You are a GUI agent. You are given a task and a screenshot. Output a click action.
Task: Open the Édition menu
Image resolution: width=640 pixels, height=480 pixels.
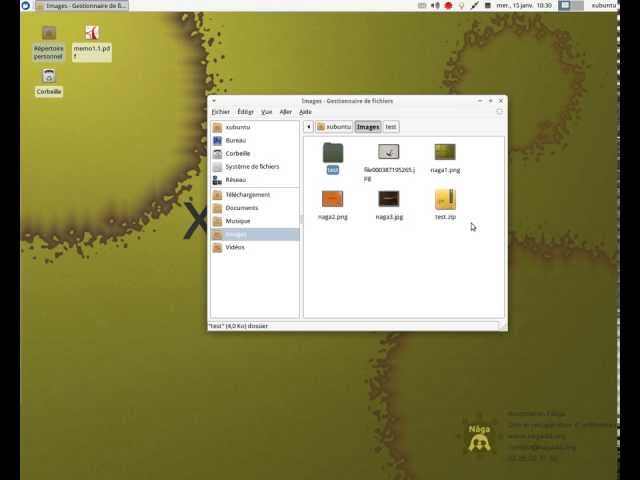pyautogui.click(x=246, y=112)
